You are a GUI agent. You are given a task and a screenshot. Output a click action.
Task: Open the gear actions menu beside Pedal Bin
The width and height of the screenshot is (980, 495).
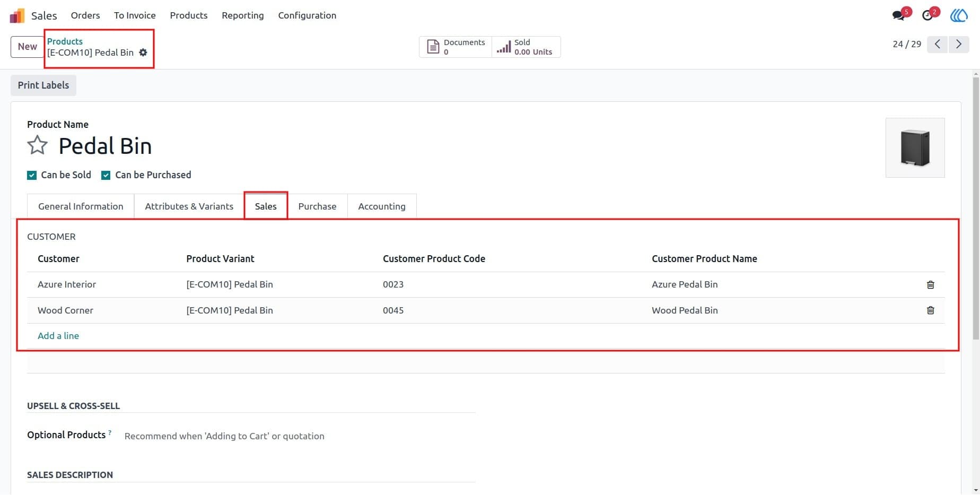pos(143,53)
